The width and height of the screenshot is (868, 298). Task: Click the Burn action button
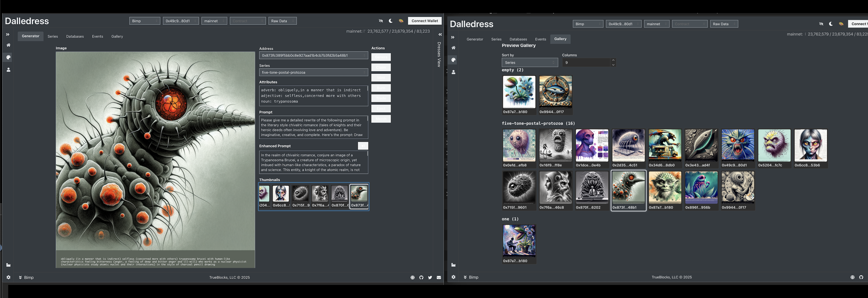pyautogui.click(x=381, y=88)
